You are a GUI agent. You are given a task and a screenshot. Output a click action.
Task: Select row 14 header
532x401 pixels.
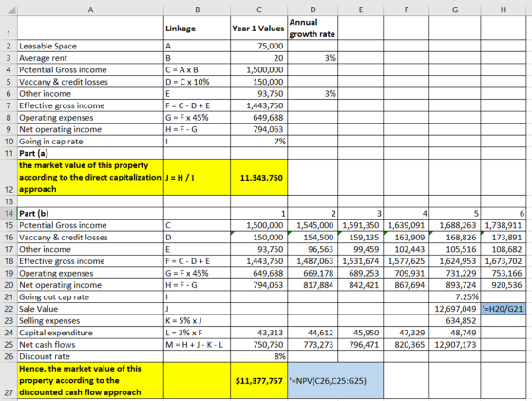click(x=9, y=214)
